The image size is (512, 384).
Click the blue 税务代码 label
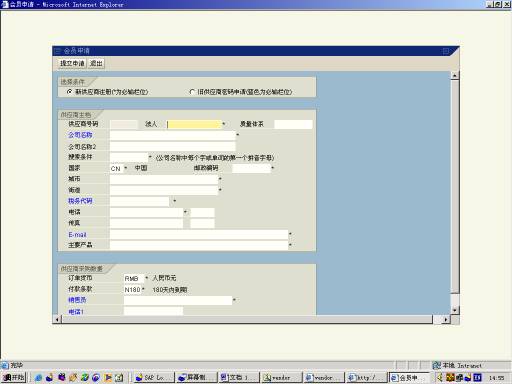point(80,201)
